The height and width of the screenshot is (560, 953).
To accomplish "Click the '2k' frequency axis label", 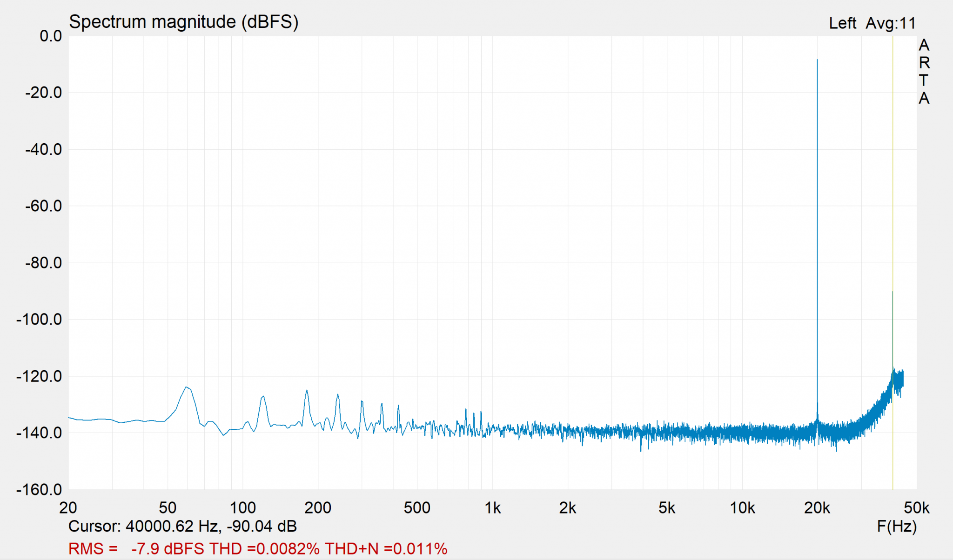I will [567, 507].
